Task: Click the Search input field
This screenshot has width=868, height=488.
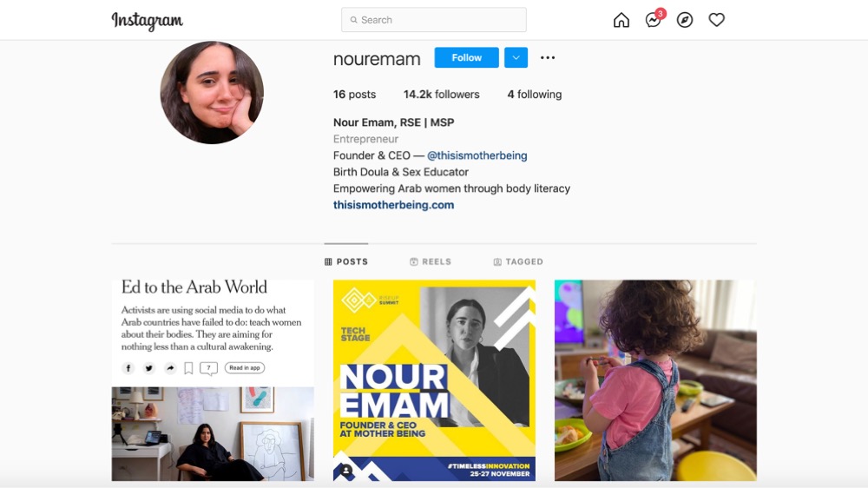Action: click(x=434, y=20)
